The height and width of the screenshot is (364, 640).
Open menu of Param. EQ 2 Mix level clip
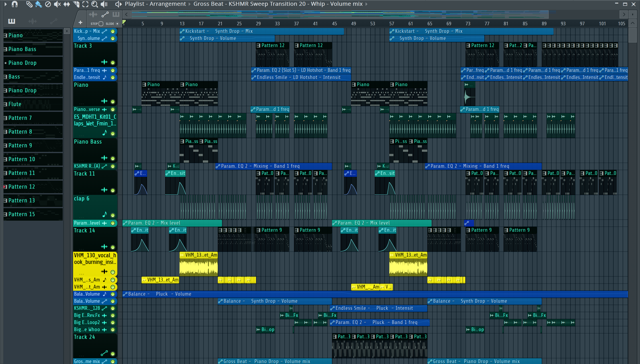tap(125, 223)
